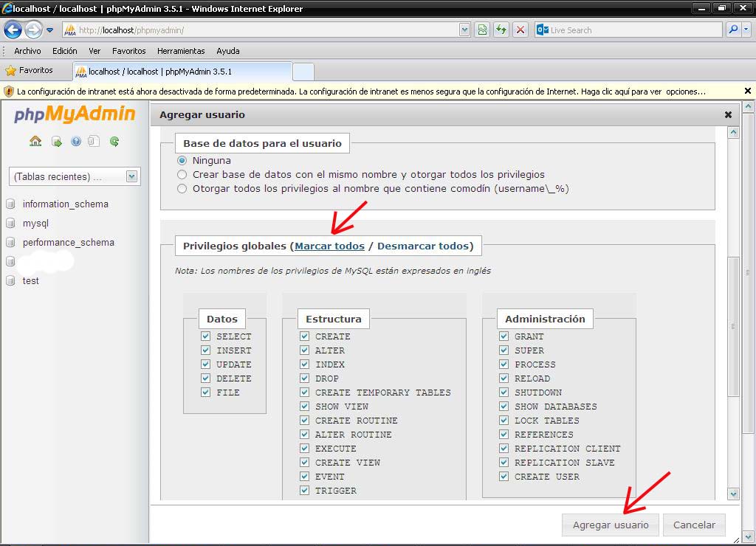Uncheck CREATE TEMPORARY TABLES privilege
This screenshot has width=756, height=546.
305,392
